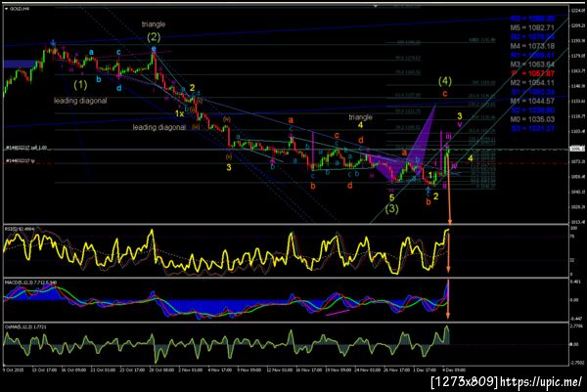Select the M0 = 1035.03 pivot label
This screenshot has width=587, height=392.
coord(532,119)
